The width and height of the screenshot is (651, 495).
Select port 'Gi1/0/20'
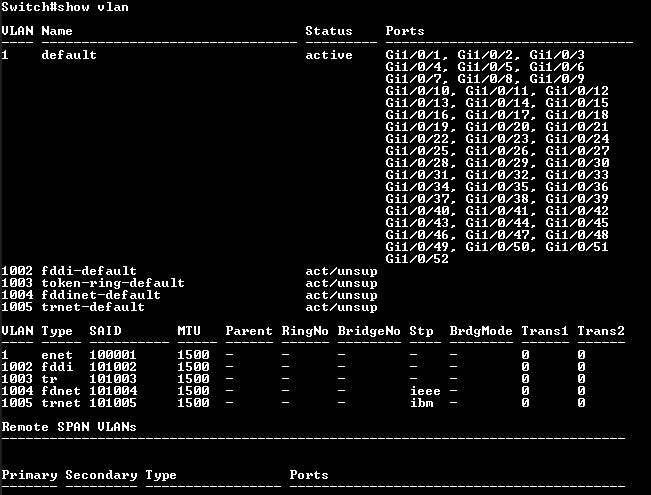[x=499, y=127]
